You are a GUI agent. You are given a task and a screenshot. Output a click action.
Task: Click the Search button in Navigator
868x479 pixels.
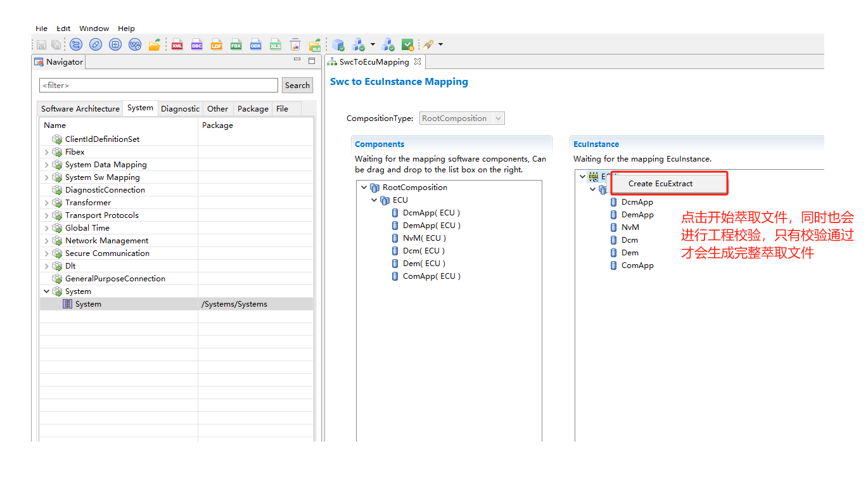click(x=297, y=86)
